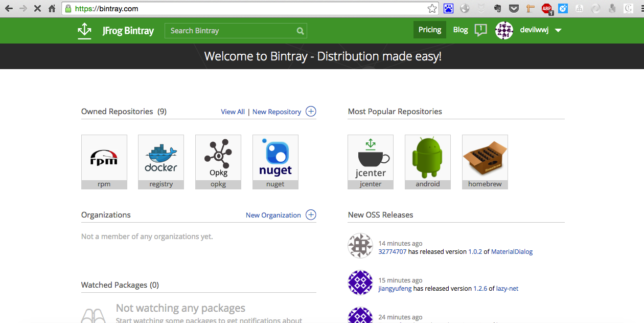The width and height of the screenshot is (644, 323).
Task: Open jiangyufeng profile link
Action: [x=395, y=288]
